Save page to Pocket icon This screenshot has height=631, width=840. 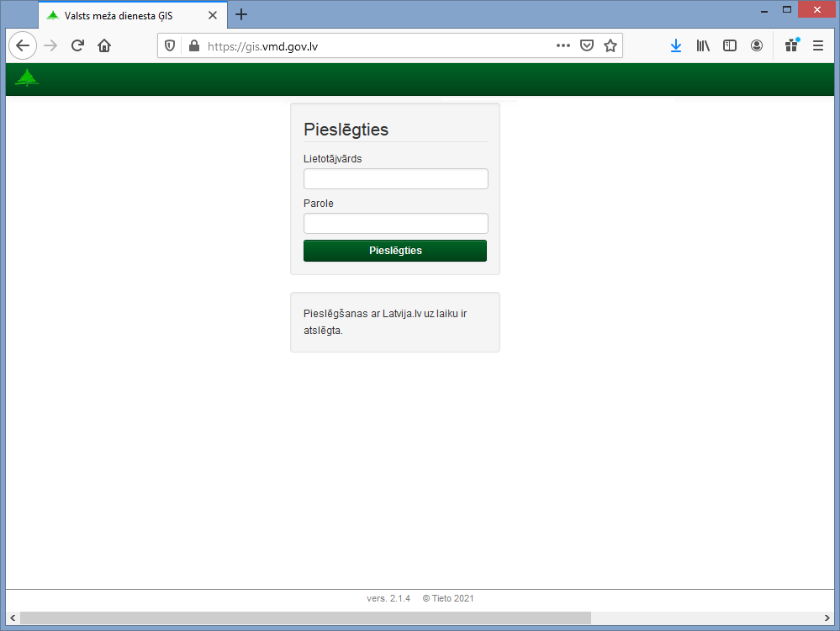click(588, 46)
